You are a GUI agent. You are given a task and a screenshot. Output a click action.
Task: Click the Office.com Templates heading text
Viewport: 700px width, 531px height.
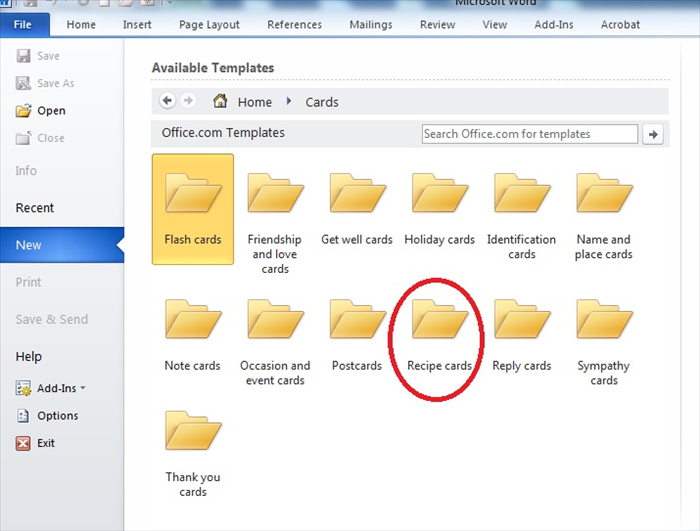coord(223,133)
